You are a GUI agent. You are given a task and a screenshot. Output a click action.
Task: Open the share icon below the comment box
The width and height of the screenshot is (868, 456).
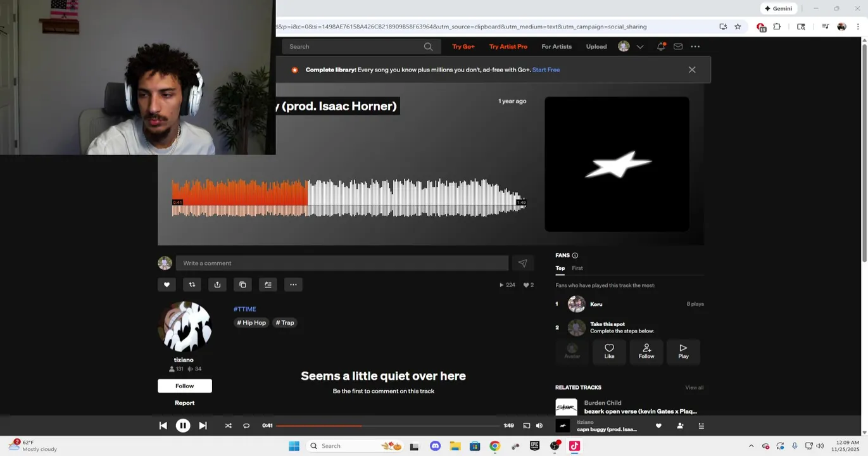click(217, 284)
